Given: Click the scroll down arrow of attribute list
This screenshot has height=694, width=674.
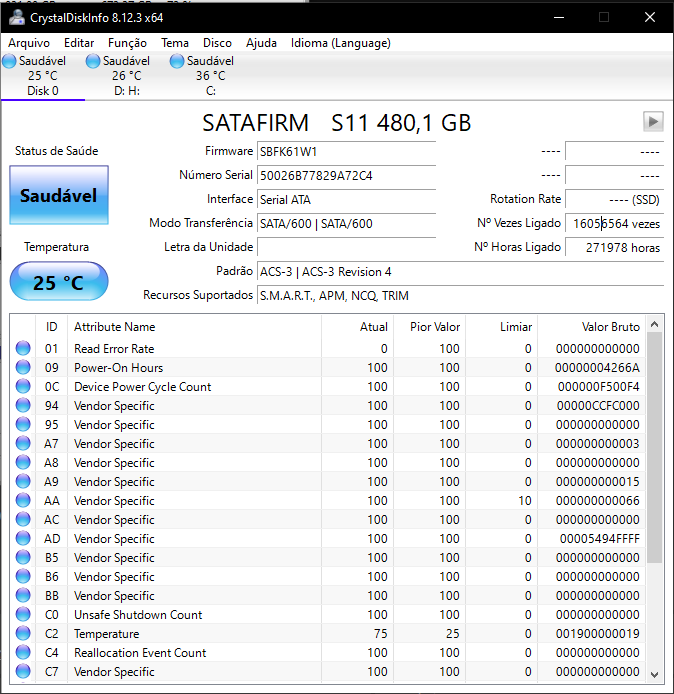Looking at the screenshot, I should [x=655, y=675].
